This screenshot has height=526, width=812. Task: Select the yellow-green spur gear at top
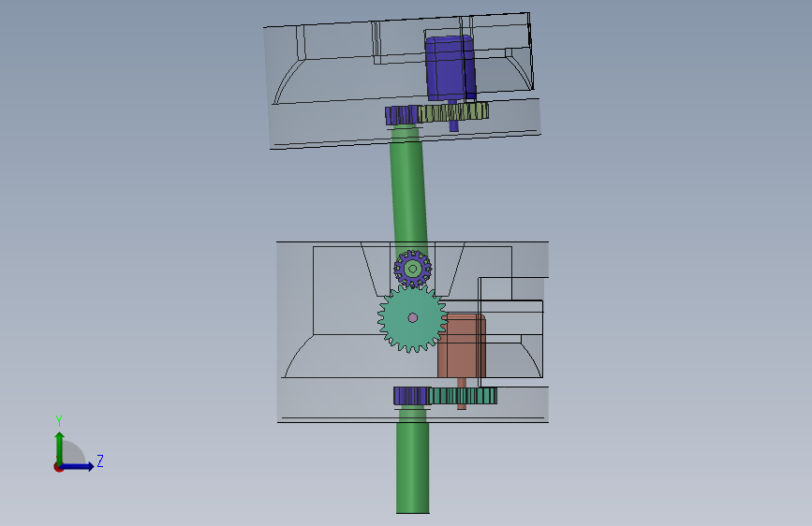453,112
